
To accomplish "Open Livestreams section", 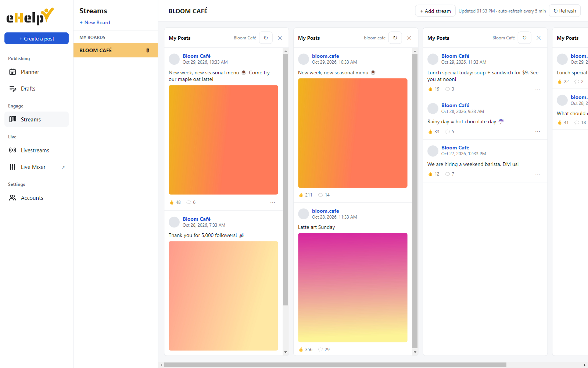I will (x=36, y=150).
